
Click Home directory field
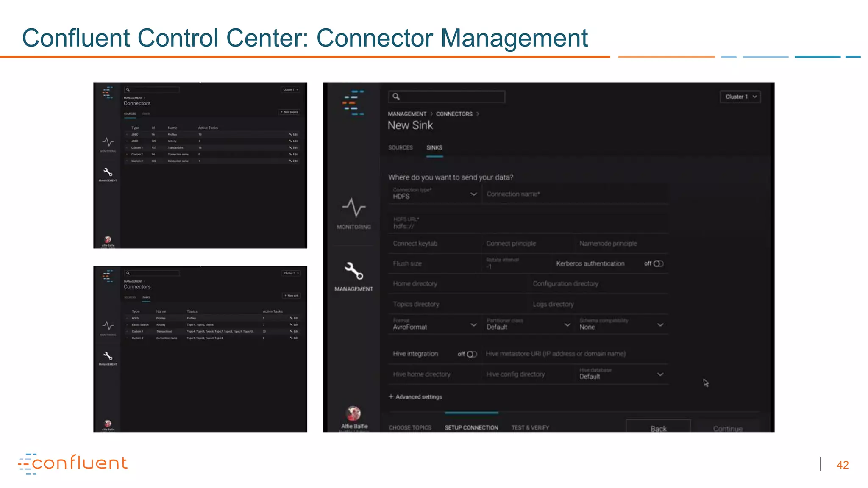click(x=458, y=283)
